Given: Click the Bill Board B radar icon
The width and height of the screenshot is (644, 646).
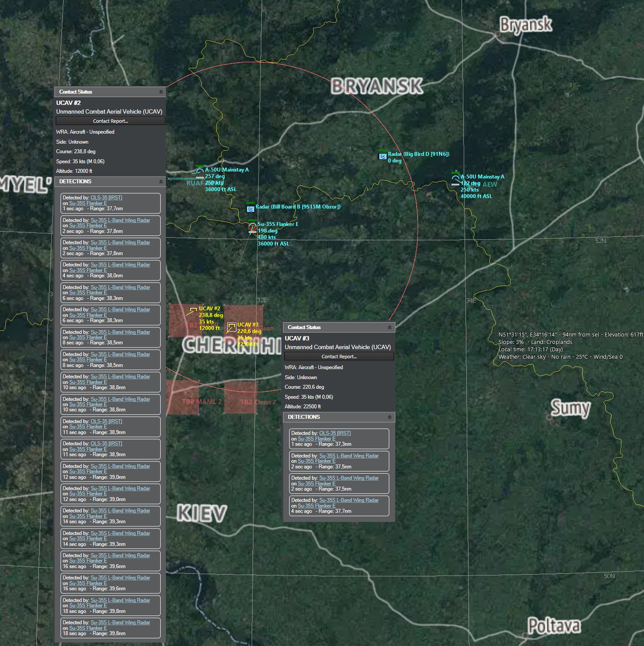Looking at the screenshot, I should pyautogui.click(x=250, y=209).
